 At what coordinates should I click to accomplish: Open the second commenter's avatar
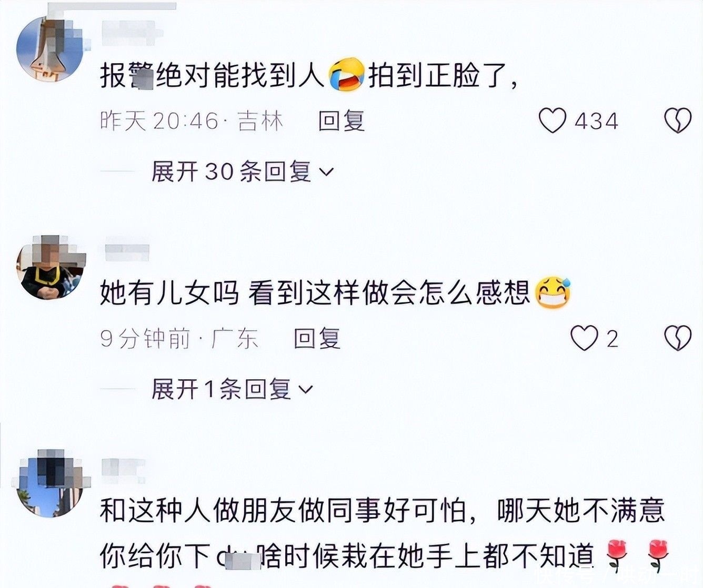49,268
